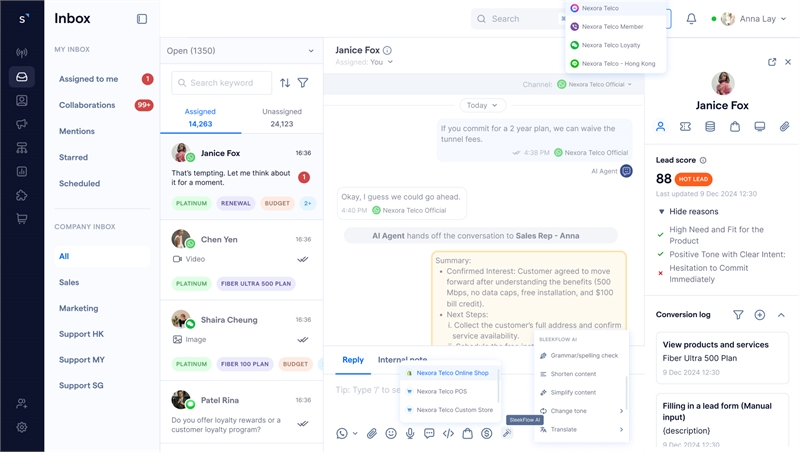Open the emoji picker in reply toolbar
The height and width of the screenshot is (452, 800).
point(391,434)
